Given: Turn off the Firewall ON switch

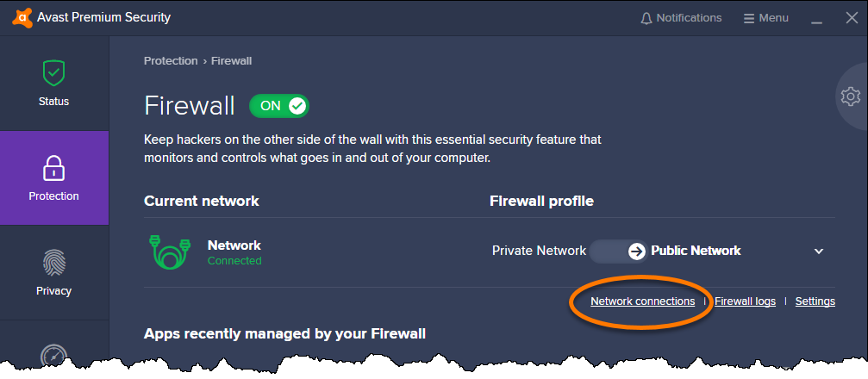Looking at the screenshot, I should (x=279, y=106).
